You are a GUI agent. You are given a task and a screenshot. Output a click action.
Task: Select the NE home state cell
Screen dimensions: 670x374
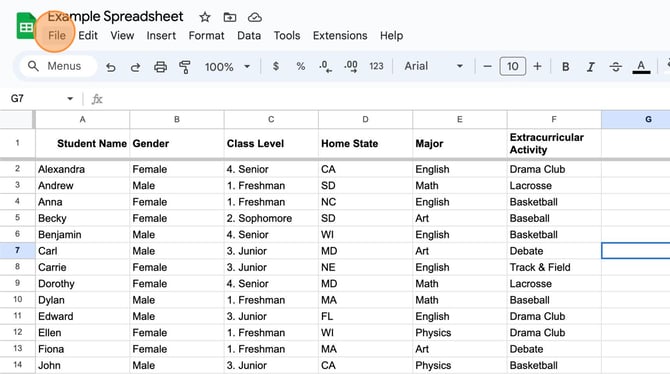pyautogui.click(x=365, y=267)
